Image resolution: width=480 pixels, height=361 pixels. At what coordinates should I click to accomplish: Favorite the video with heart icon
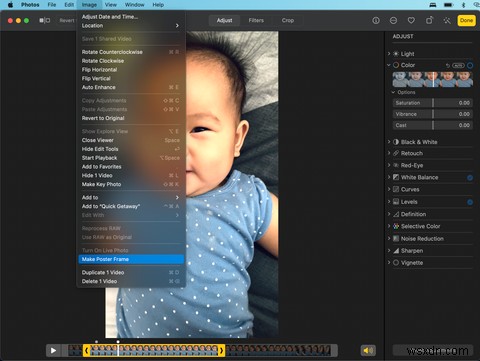point(411,21)
